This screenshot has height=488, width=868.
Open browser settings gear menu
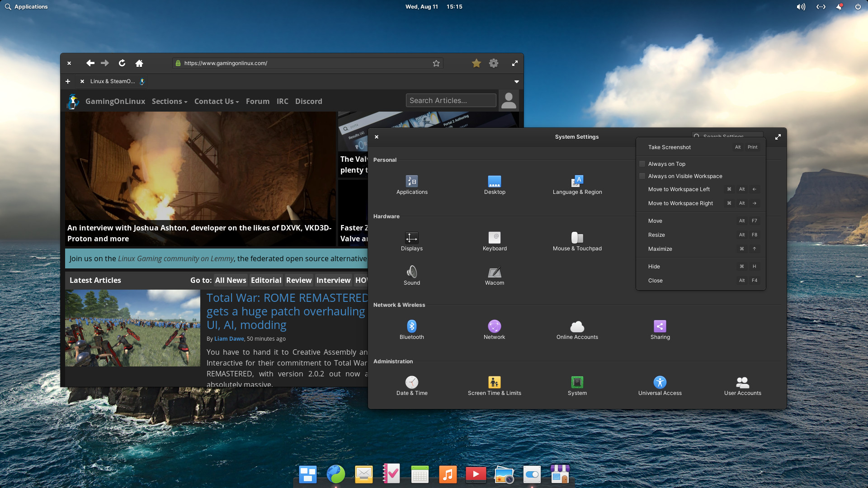494,63
